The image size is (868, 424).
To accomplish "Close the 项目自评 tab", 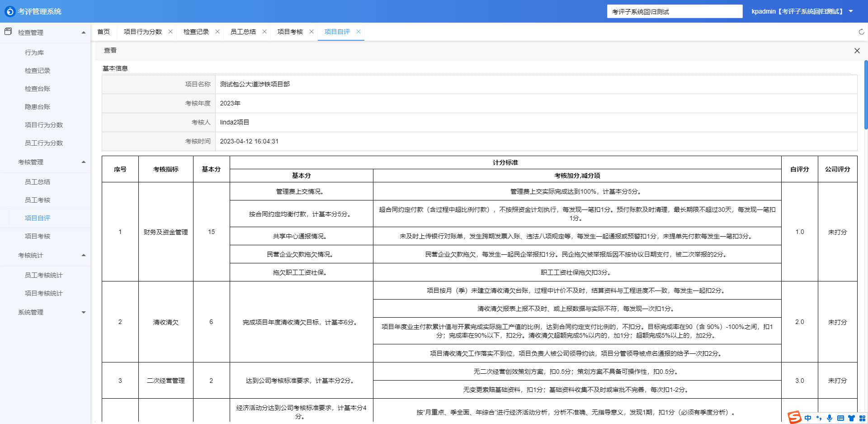I will pyautogui.click(x=359, y=32).
